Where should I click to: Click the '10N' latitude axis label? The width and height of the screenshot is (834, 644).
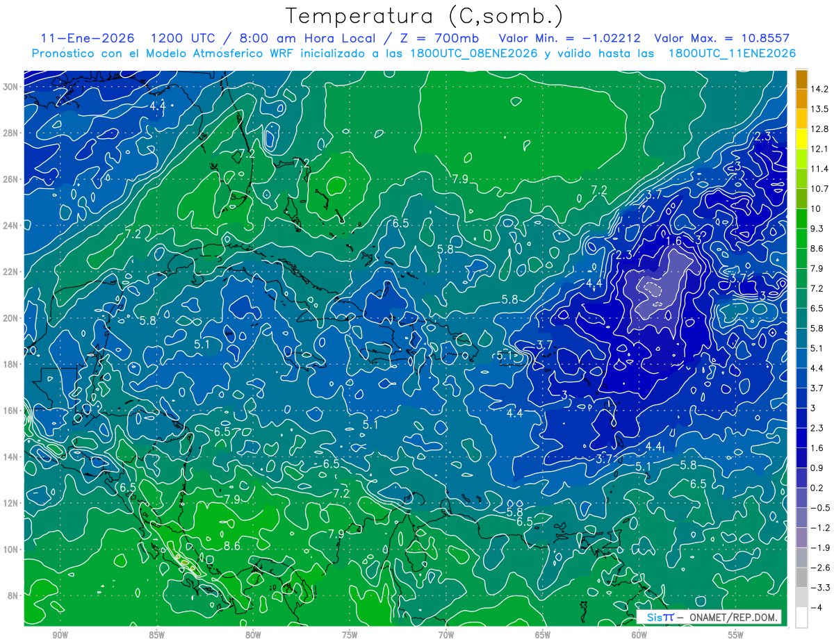tap(12, 549)
